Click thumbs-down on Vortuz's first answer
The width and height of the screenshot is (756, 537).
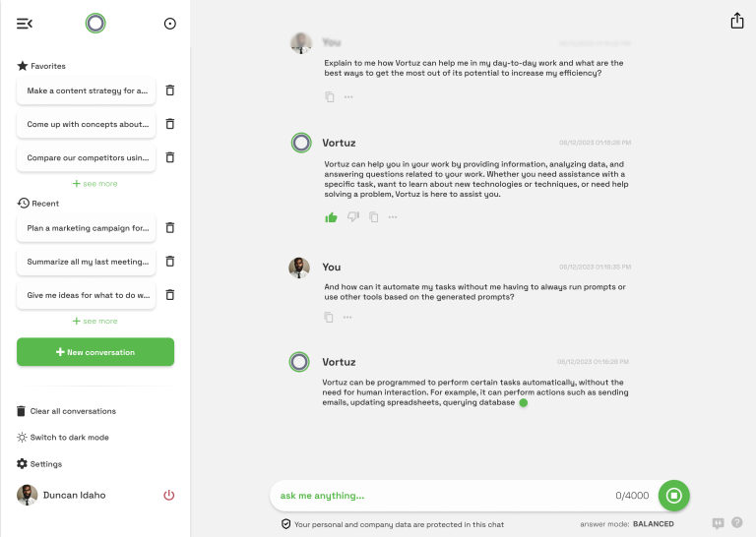coord(353,217)
